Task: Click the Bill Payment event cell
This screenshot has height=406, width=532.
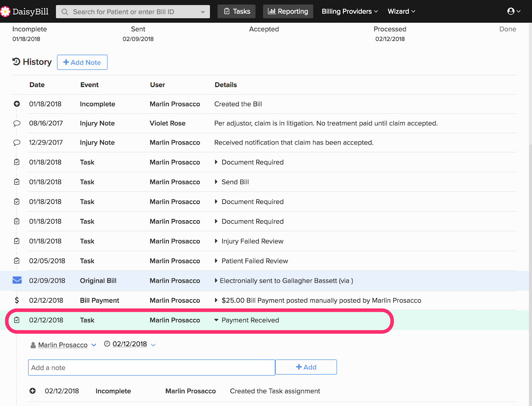Action: coord(99,300)
